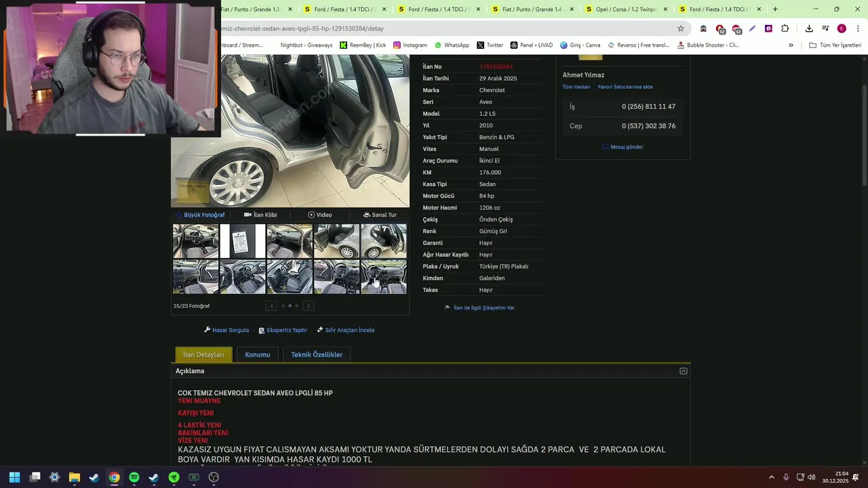Close the Opel Corsa tab
The height and width of the screenshot is (488, 868).
click(x=665, y=9)
